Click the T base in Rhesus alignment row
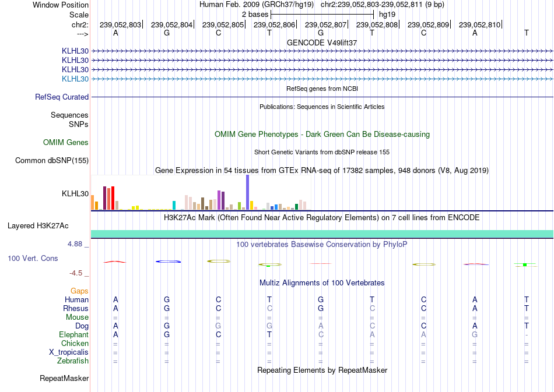The width and height of the screenshot is (554, 392). tap(527, 308)
